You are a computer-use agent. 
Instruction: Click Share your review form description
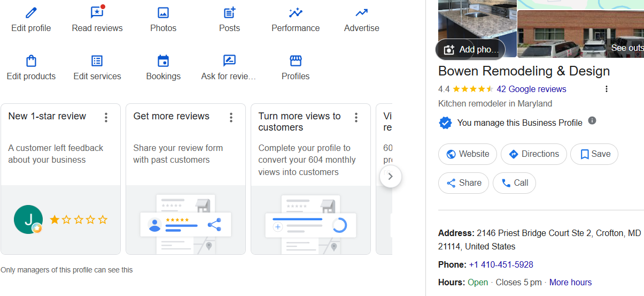point(178,154)
